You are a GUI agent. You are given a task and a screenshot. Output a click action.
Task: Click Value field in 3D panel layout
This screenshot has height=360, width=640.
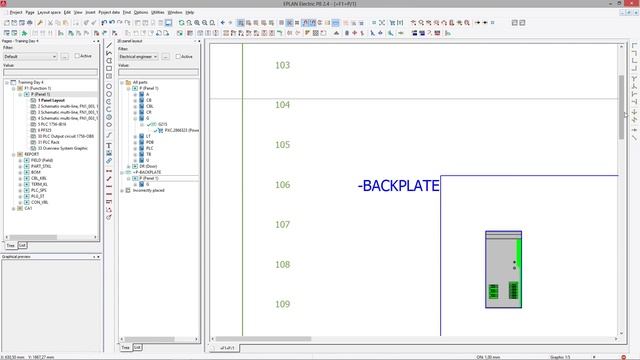coord(158,72)
